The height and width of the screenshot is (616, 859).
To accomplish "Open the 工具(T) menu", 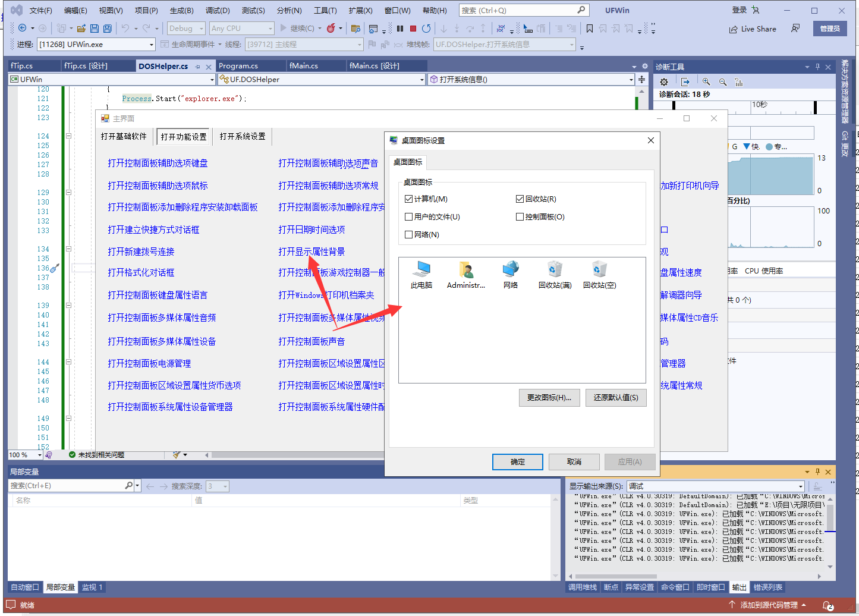I will pyautogui.click(x=325, y=10).
